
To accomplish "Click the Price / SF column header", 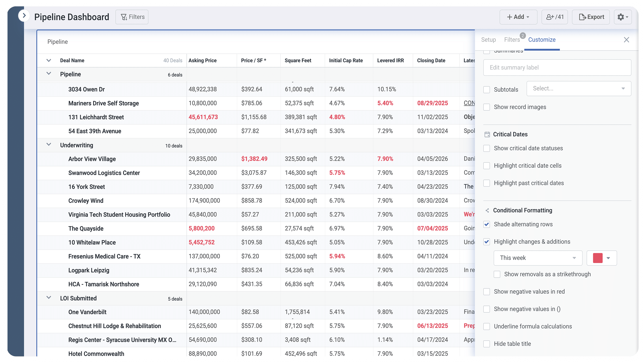I will click(254, 61).
